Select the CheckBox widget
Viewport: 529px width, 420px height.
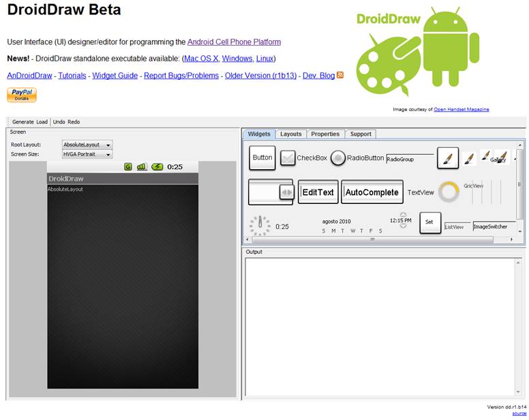[303, 158]
